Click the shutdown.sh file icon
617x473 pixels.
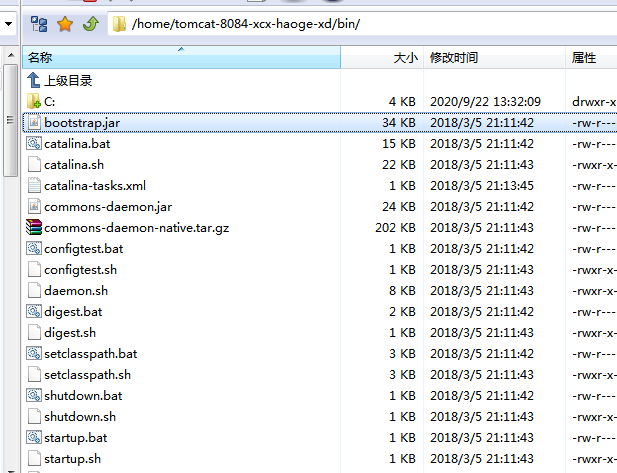34,416
